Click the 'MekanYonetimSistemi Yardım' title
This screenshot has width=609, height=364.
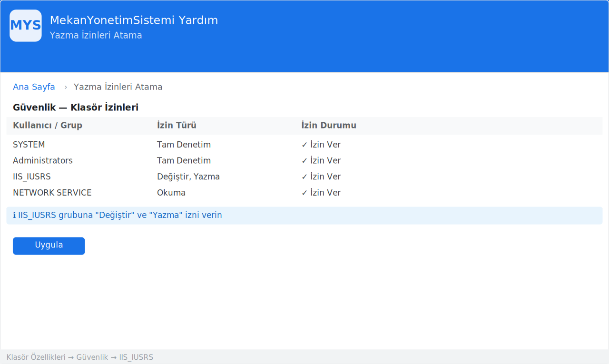pos(134,20)
